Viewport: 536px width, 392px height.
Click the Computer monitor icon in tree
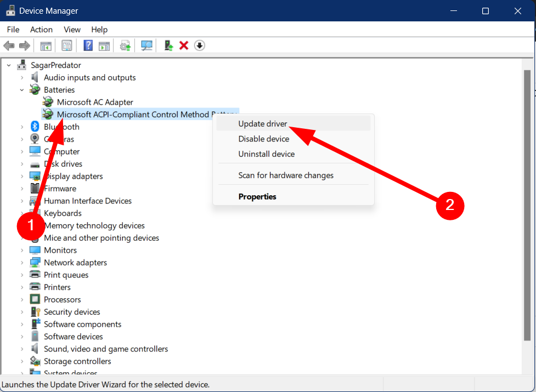[x=35, y=151]
